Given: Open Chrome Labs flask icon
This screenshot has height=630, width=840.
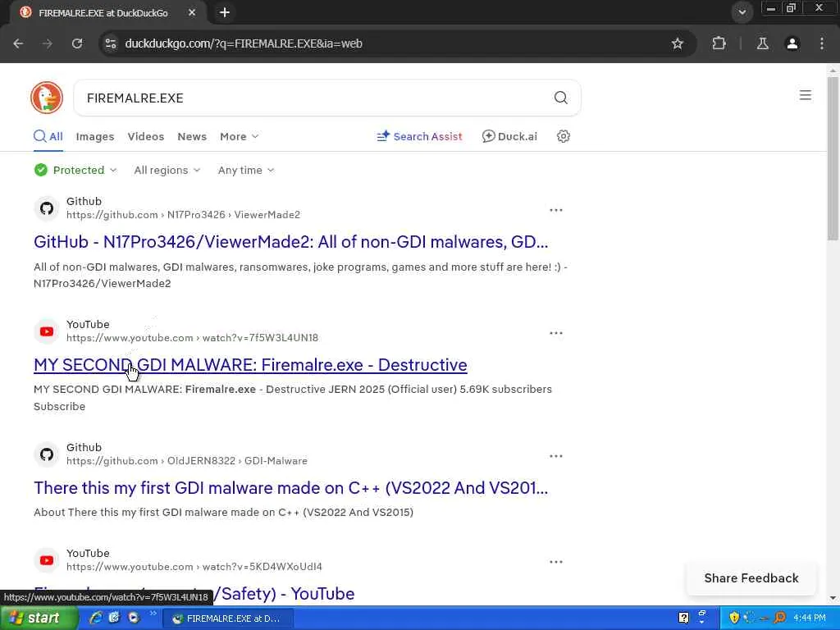Looking at the screenshot, I should click(x=762, y=43).
